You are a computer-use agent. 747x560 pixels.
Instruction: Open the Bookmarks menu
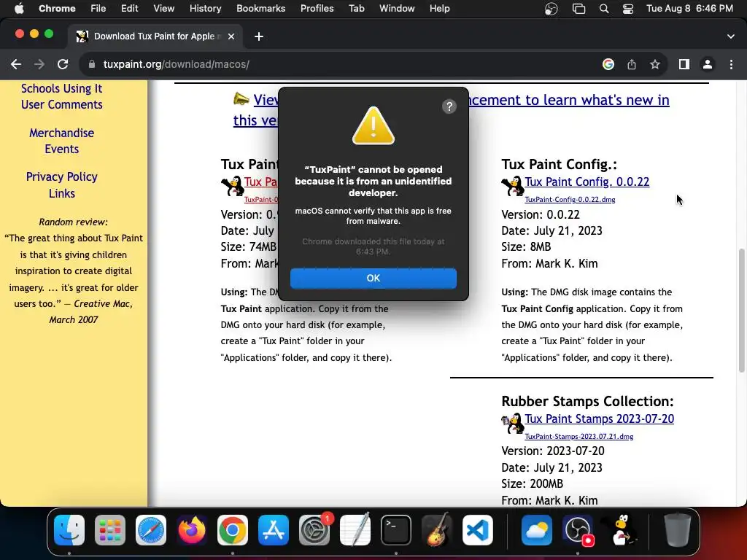click(260, 8)
